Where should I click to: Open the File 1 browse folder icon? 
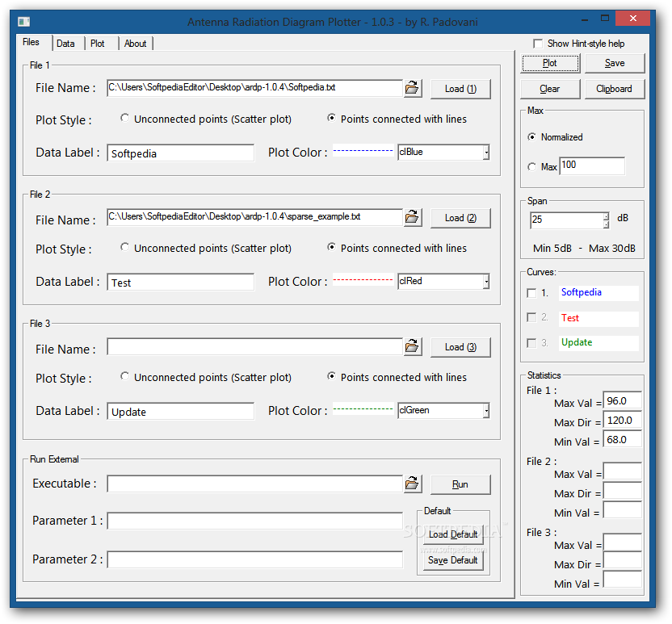click(x=412, y=88)
